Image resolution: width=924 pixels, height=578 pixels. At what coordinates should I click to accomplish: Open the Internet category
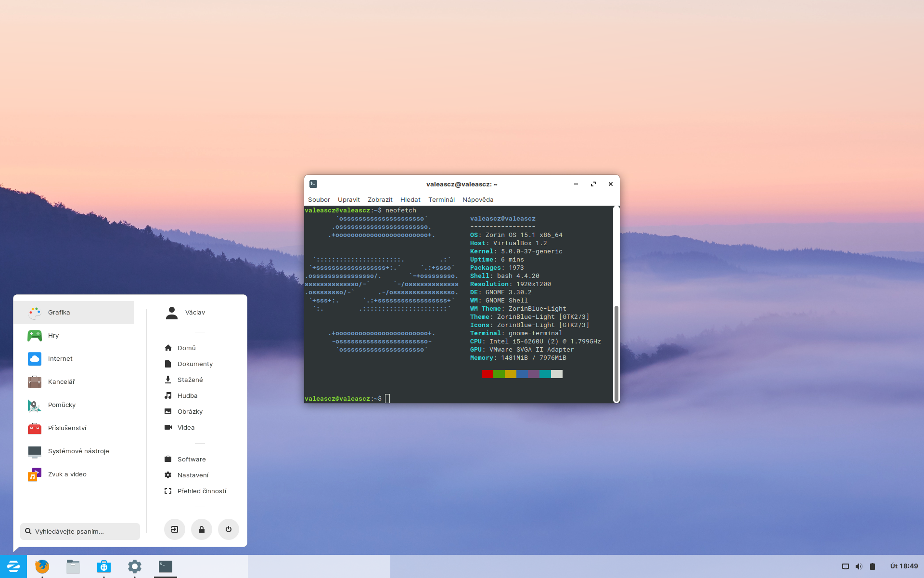point(74,359)
